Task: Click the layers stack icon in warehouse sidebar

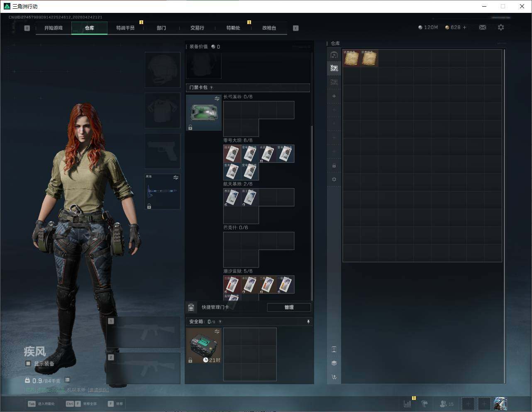Action: 334,363
